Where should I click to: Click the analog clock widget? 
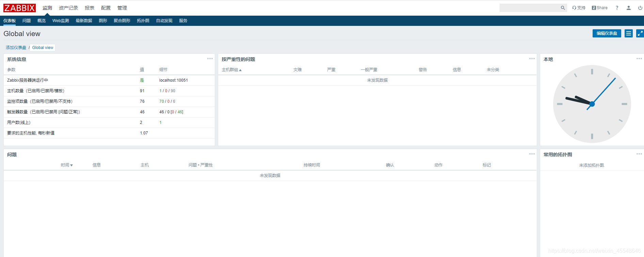point(592,104)
